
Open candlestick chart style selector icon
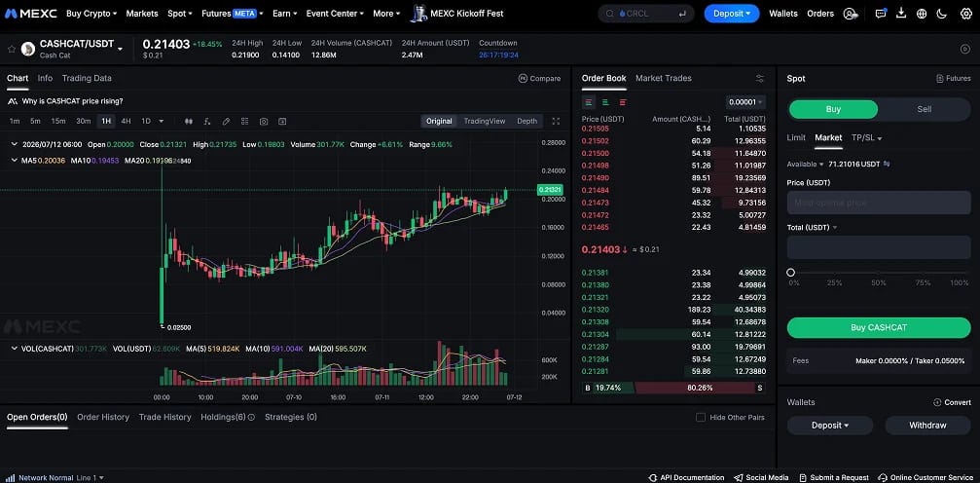[x=189, y=122]
